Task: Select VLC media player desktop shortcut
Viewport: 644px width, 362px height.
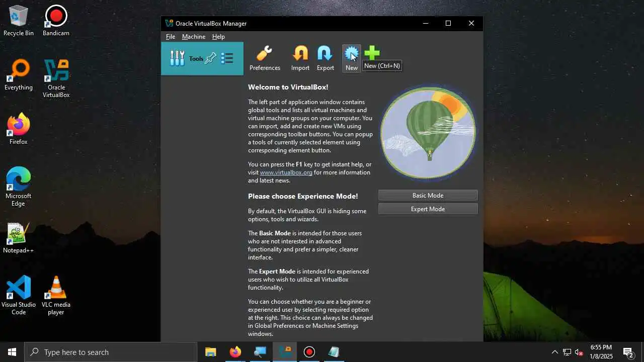Action: (x=56, y=295)
